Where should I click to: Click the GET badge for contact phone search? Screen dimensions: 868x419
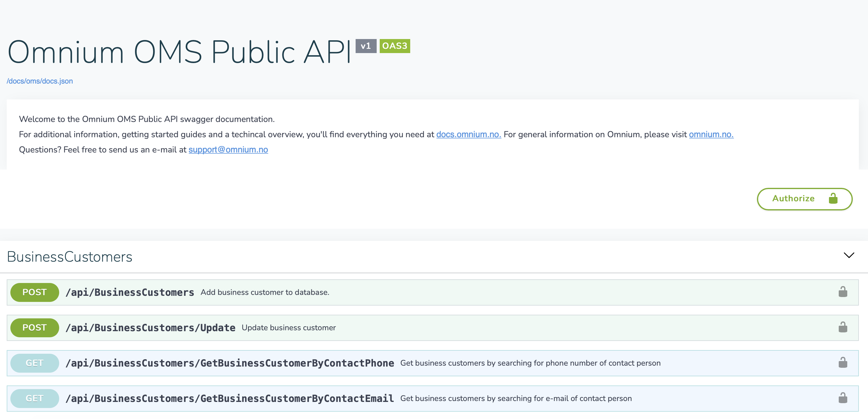(35, 363)
